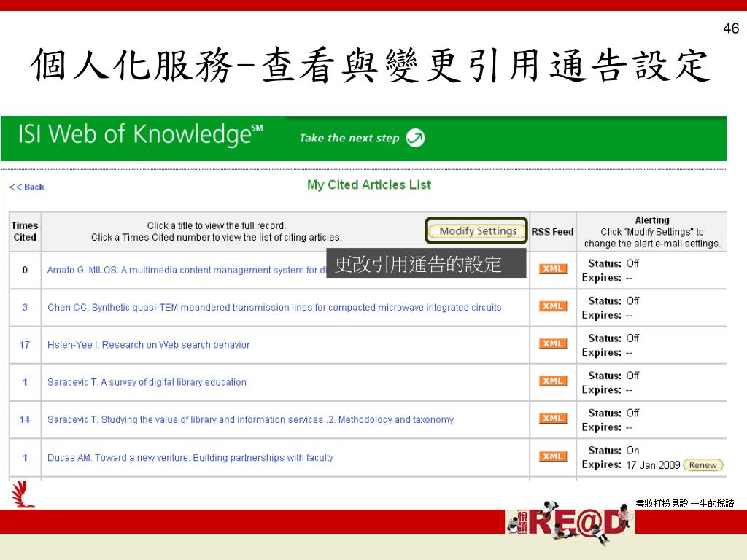Click the RE@D logo in footer
The width and height of the screenshot is (747, 560).
[x=570, y=522]
